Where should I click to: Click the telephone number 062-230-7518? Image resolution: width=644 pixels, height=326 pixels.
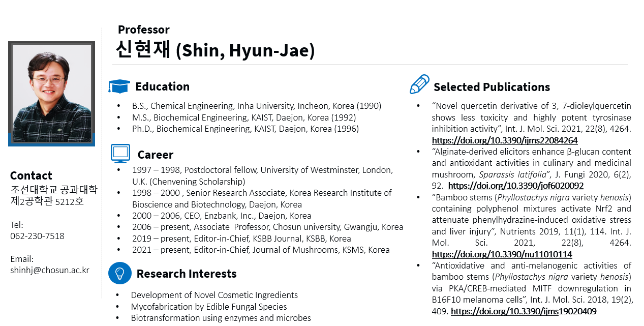[x=37, y=236]
